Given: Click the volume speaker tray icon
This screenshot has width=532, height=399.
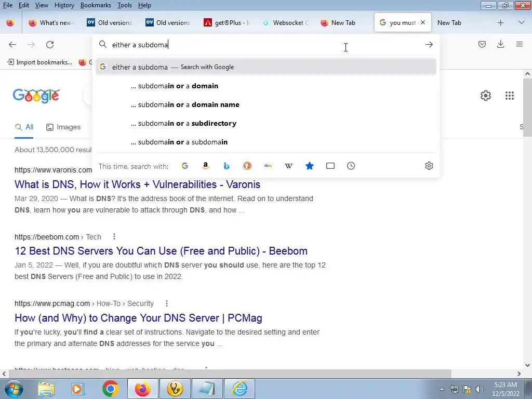Looking at the screenshot, I should click(479, 389).
